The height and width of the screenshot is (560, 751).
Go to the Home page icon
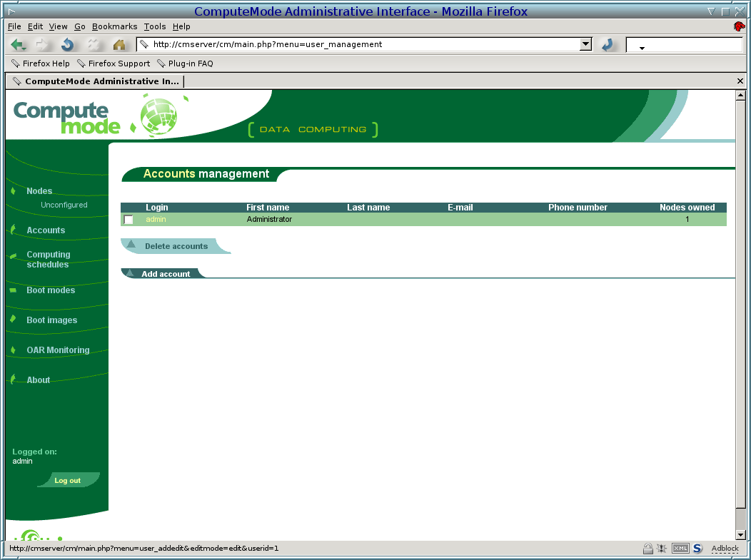pos(119,45)
